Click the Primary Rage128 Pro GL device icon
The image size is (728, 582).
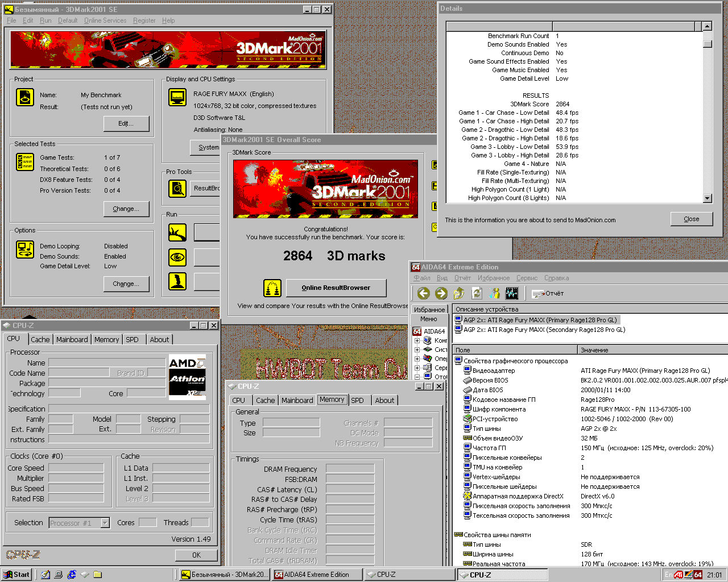[458, 320]
